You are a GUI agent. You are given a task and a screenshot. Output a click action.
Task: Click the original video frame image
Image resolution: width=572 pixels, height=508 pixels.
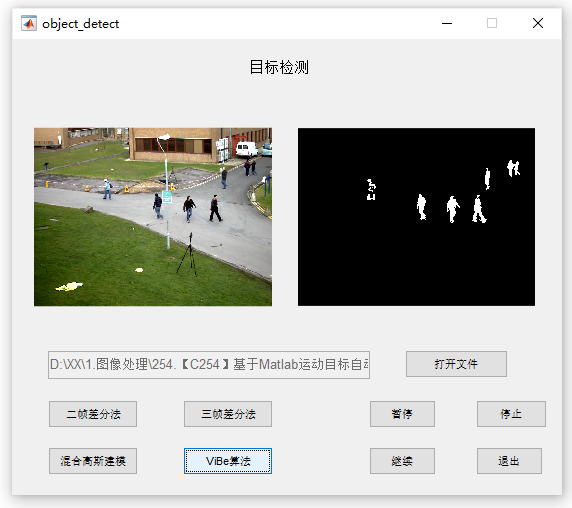tap(153, 217)
